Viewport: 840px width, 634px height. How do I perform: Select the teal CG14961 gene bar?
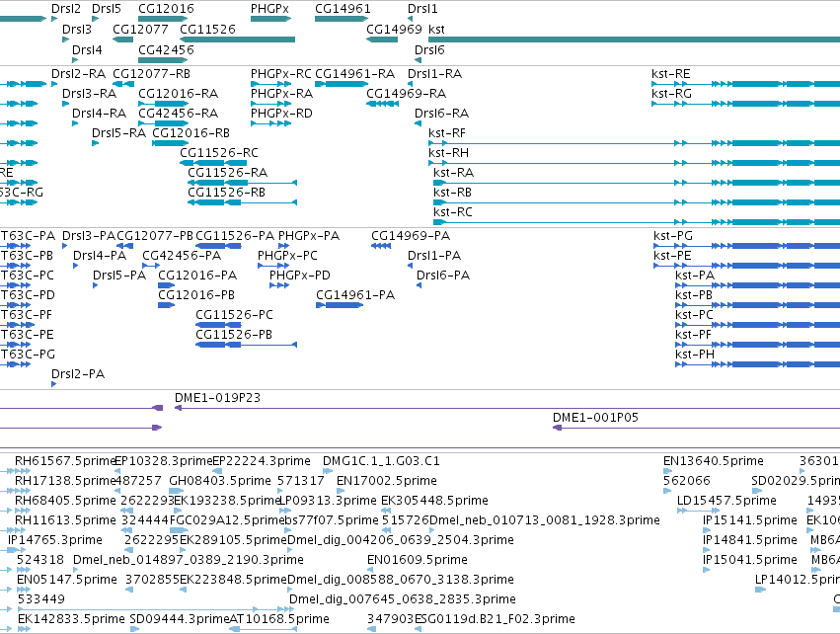pyautogui.click(x=342, y=19)
